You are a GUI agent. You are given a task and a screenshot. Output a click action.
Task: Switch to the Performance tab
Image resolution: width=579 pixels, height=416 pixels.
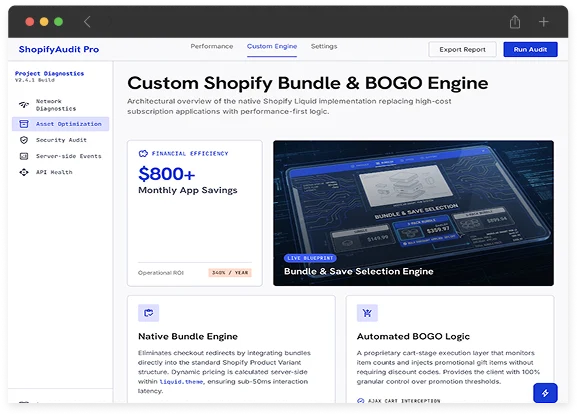tap(212, 47)
